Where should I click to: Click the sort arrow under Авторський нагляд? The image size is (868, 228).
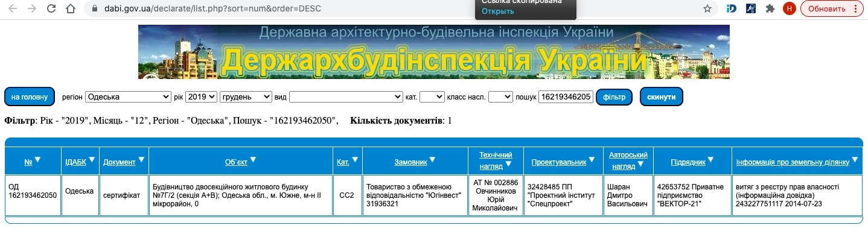(x=640, y=164)
